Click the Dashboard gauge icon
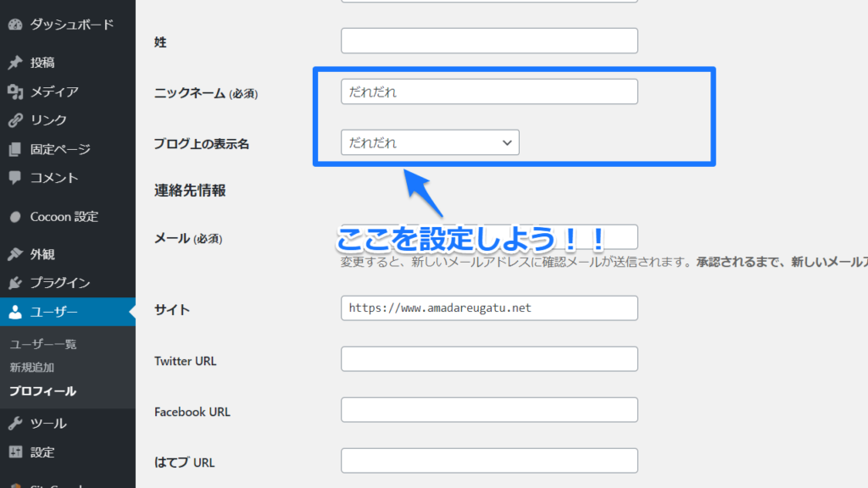The height and width of the screenshot is (488, 868). 15,25
